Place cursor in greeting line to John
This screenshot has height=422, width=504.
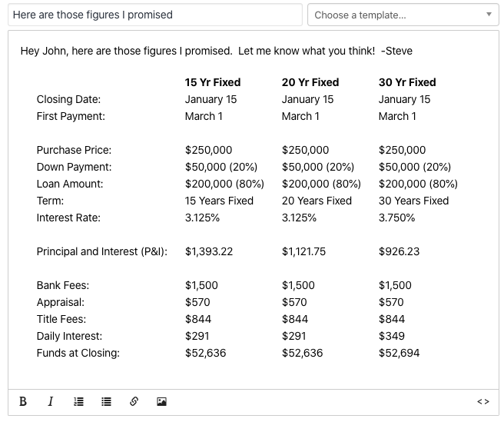(x=217, y=51)
